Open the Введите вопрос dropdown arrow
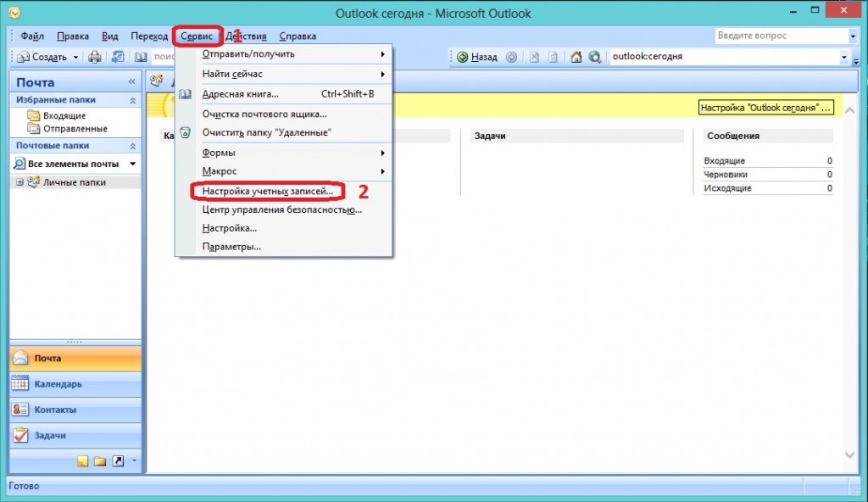This screenshot has width=868, height=502. [853, 36]
